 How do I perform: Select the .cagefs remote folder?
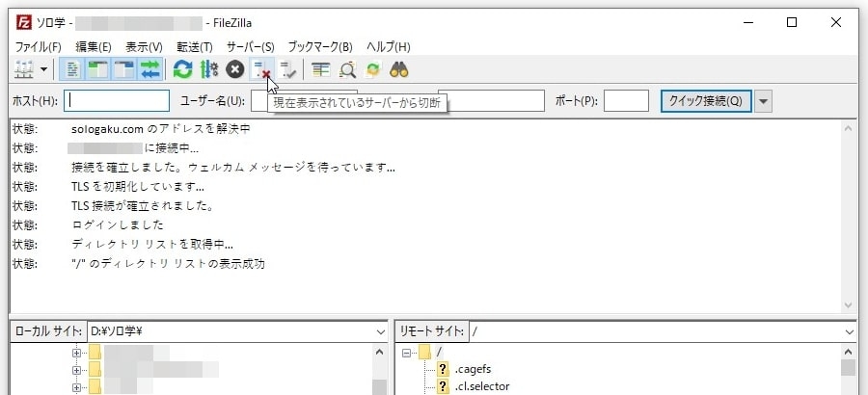tap(474, 369)
